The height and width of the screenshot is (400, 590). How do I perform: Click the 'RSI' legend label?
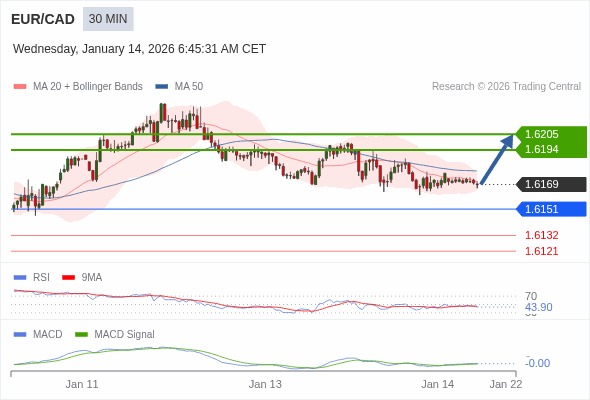click(x=41, y=278)
